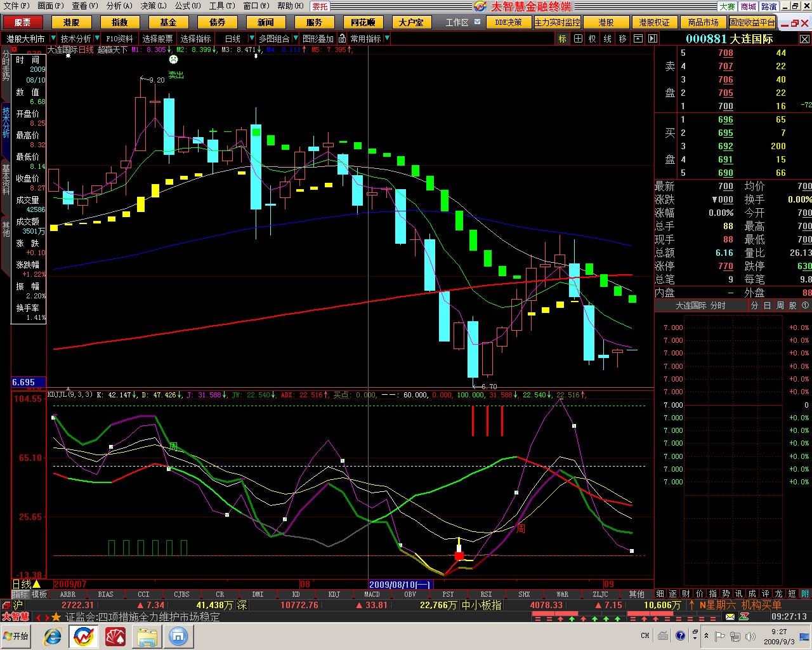
Task: Open the file explorer taskbar icon
Action: (x=147, y=636)
